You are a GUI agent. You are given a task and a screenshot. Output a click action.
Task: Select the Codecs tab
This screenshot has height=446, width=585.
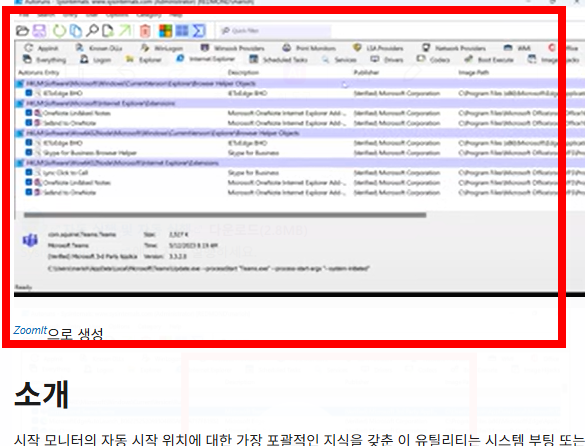click(433, 59)
